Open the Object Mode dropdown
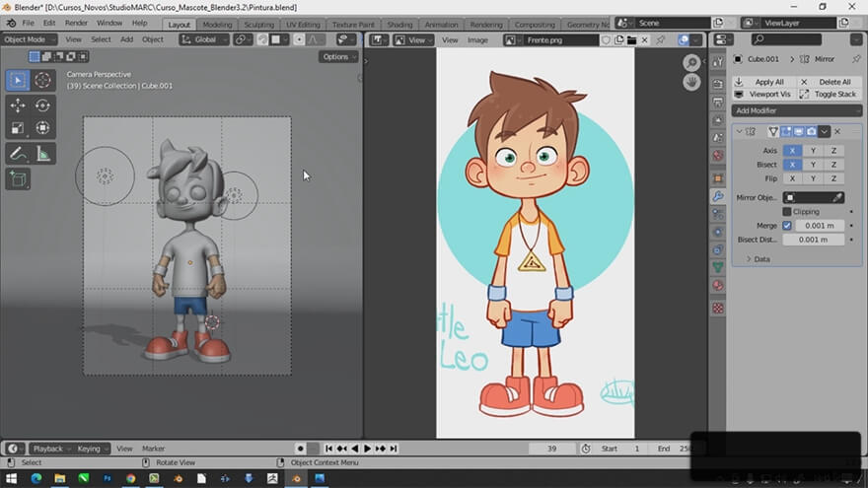868x488 pixels. 30,39
